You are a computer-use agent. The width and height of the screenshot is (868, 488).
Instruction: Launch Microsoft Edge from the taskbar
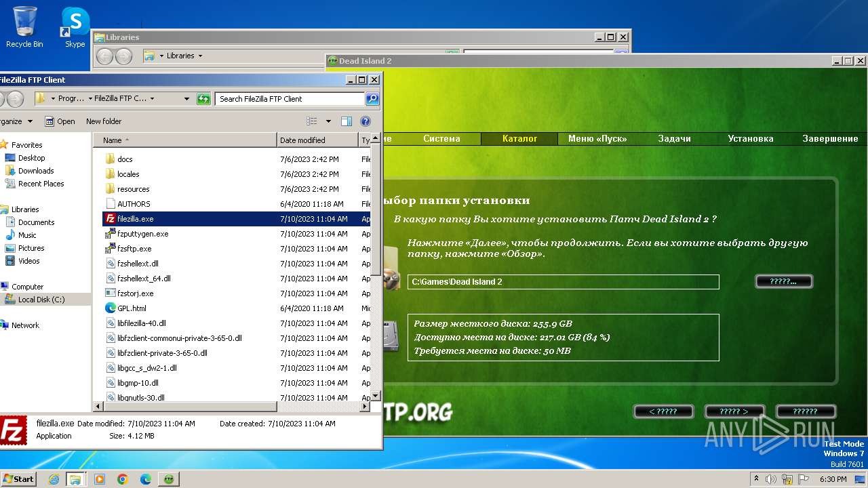[146, 479]
